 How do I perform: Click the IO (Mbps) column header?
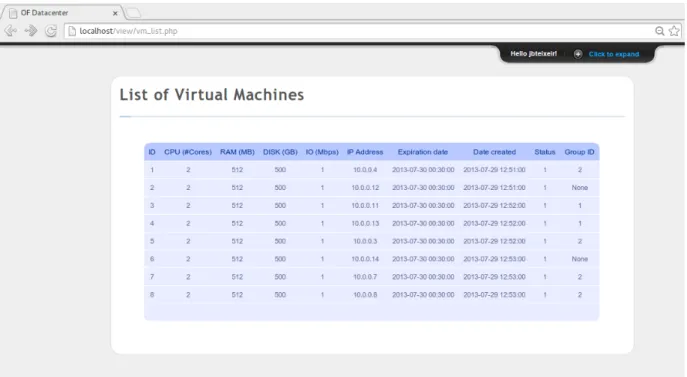(322, 152)
